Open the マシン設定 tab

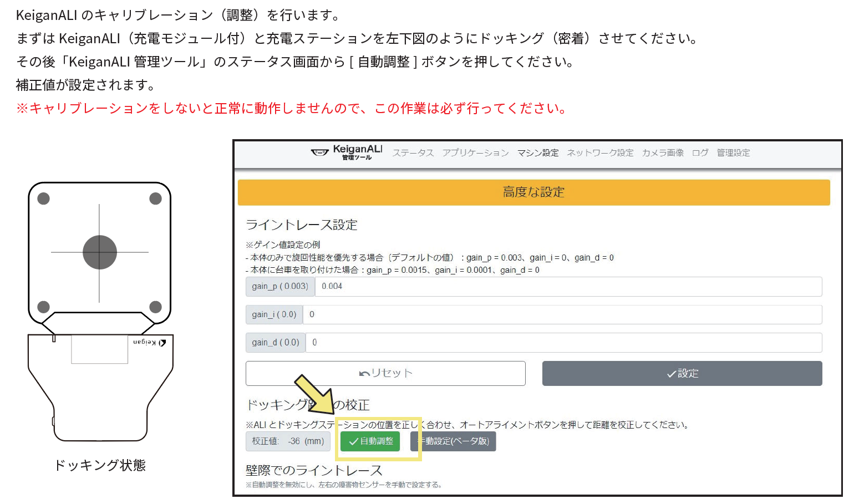537,152
